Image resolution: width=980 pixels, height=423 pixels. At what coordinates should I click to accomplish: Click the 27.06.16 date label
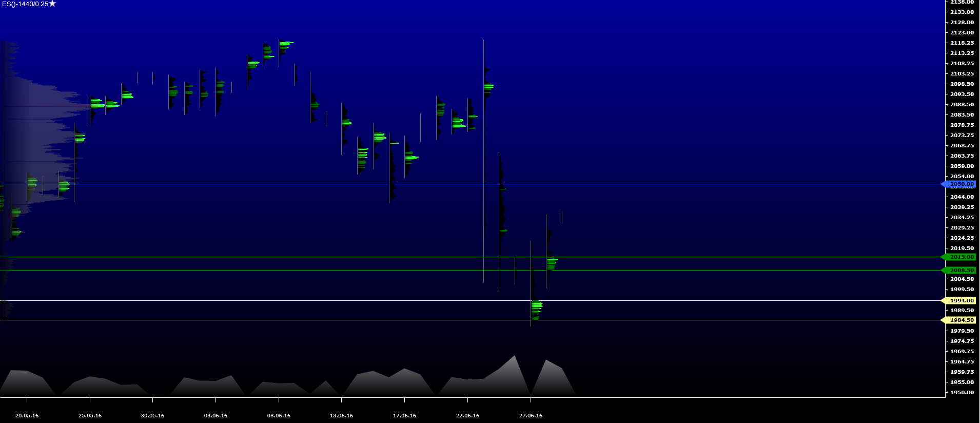coord(531,416)
